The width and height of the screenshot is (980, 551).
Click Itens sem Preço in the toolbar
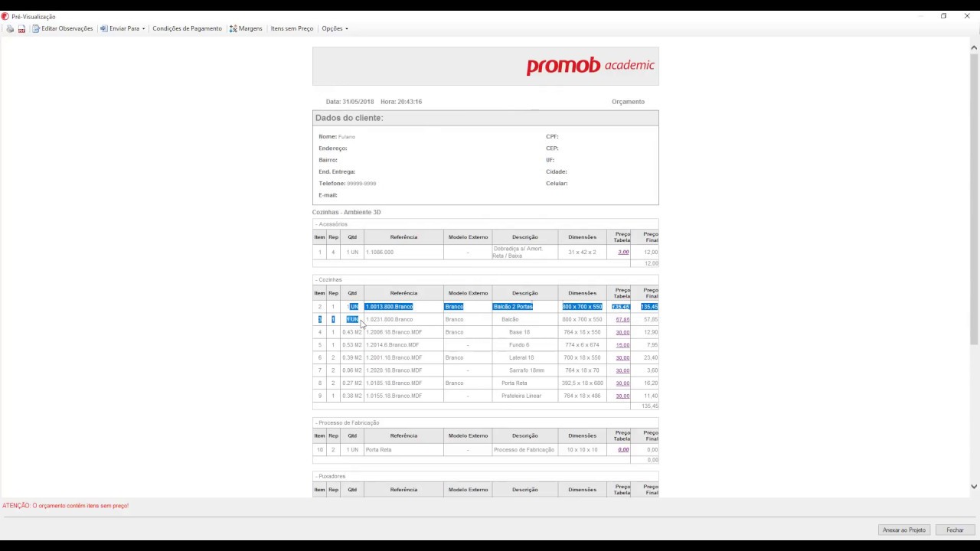292,29
